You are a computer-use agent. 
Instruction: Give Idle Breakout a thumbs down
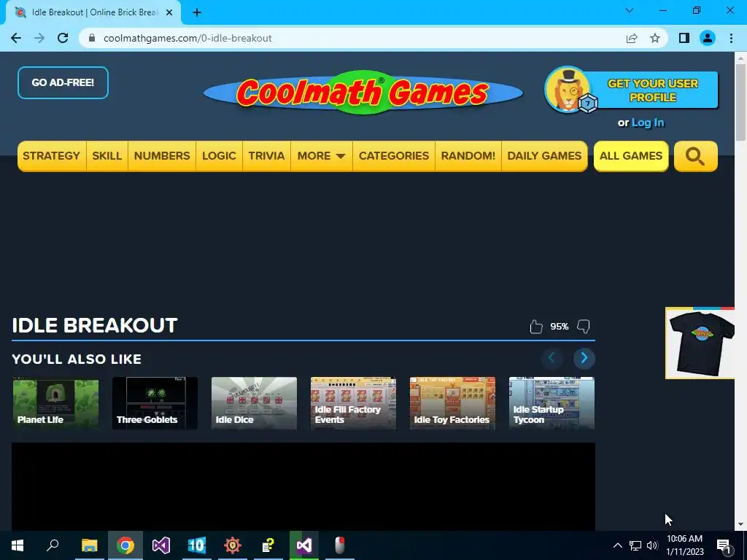[584, 327]
